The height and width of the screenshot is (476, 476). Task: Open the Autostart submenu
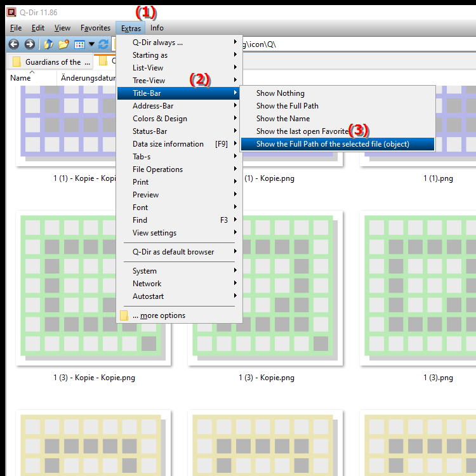(x=180, y=296)
